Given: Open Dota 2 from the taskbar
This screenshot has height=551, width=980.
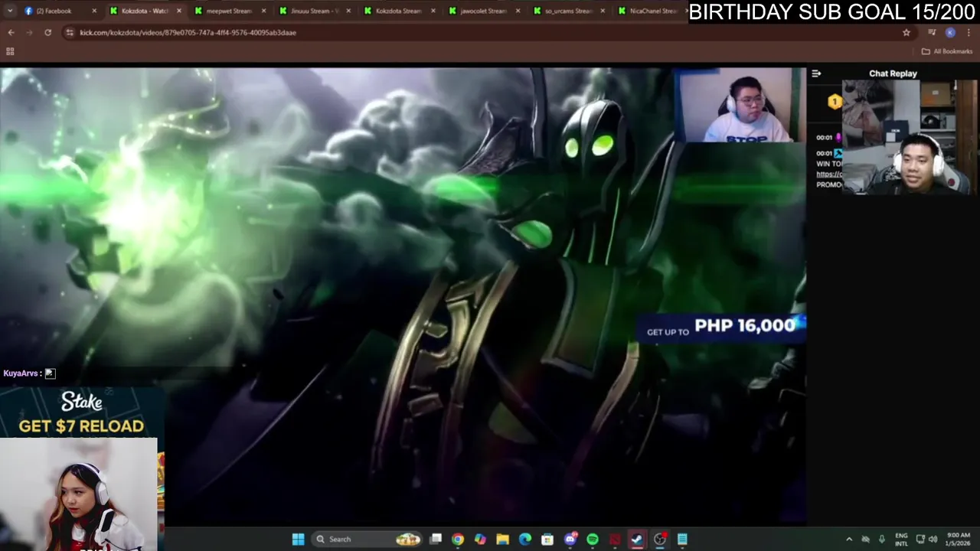Looking at the screenshot, I should pos(615,539).
